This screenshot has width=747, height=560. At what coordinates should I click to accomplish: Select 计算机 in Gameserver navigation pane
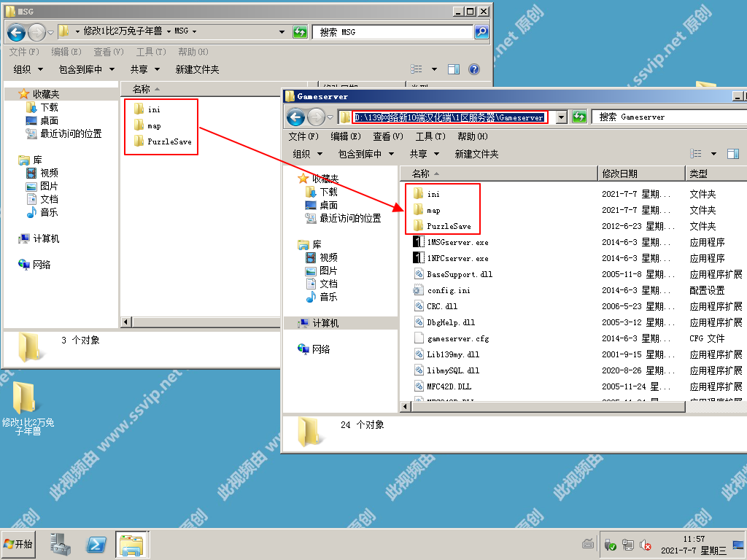click(x=325, y=323)
